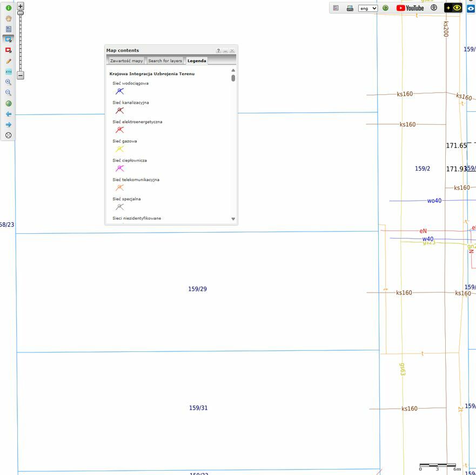Minimize the Map contents panel
Image resolution: width=476 pixels, height=475 pixels.
click(225, 51)
